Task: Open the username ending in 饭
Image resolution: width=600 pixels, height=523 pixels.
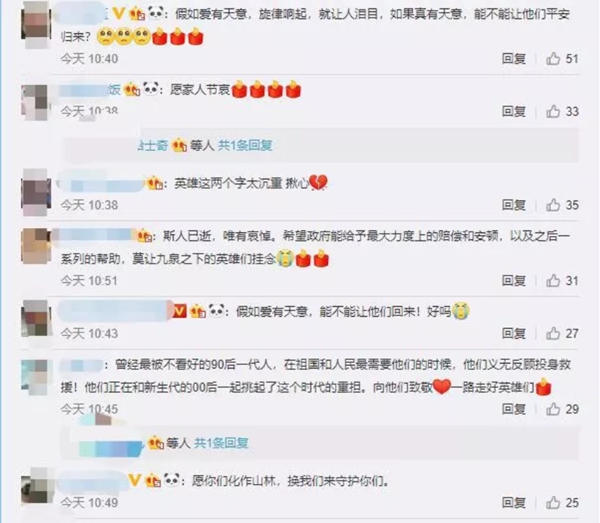Action: [90, 90]
